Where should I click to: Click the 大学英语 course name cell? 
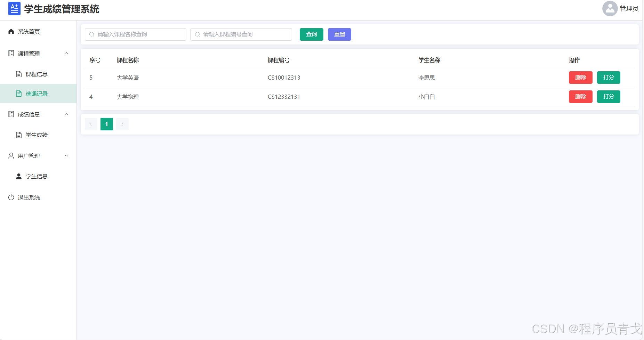point(128,78)
